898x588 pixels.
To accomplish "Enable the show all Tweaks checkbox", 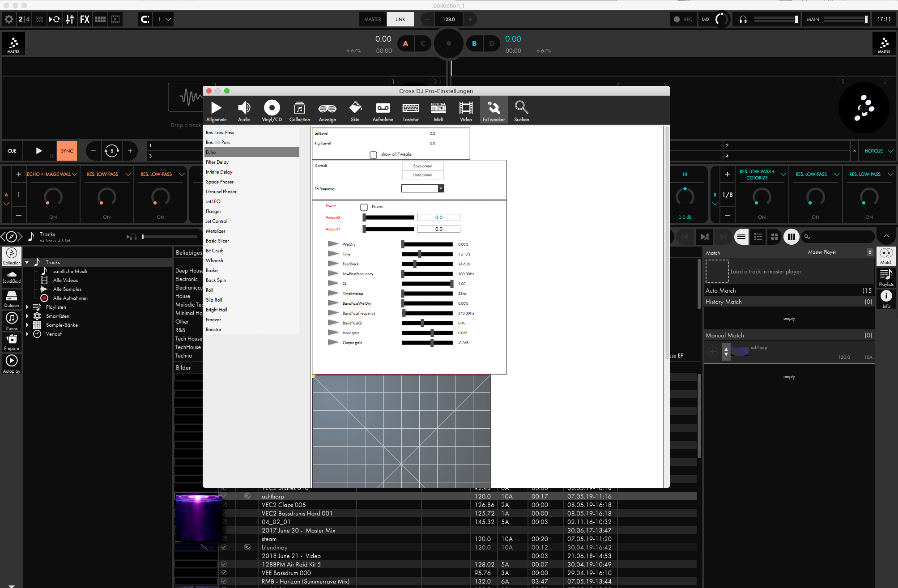I will (373, 155).
